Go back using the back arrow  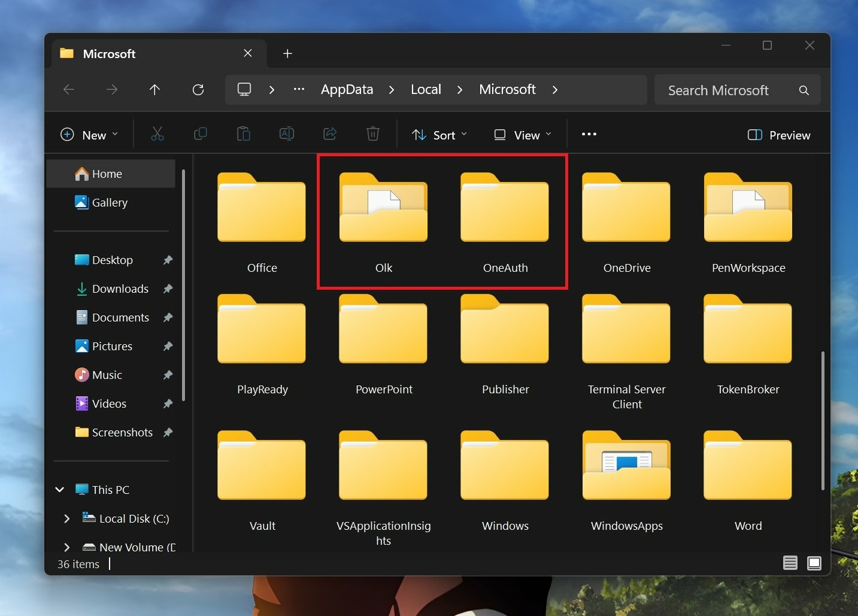pos(68,90)
